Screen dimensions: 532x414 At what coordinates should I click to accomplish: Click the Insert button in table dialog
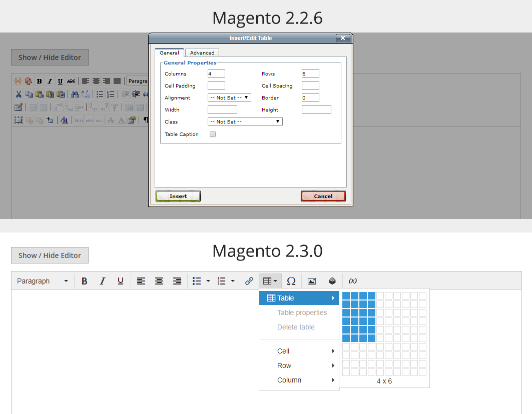click(x=178, y=196)
